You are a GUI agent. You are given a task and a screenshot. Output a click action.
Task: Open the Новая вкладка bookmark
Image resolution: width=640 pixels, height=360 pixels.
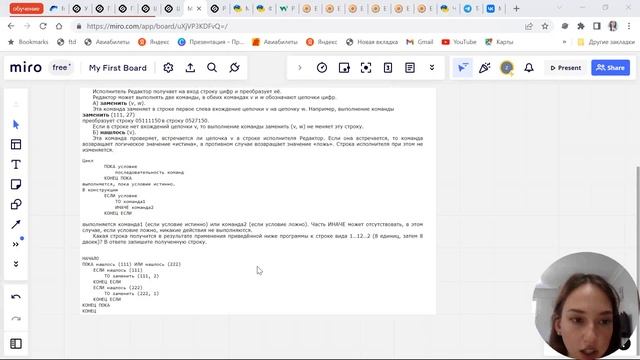point(371,42)
